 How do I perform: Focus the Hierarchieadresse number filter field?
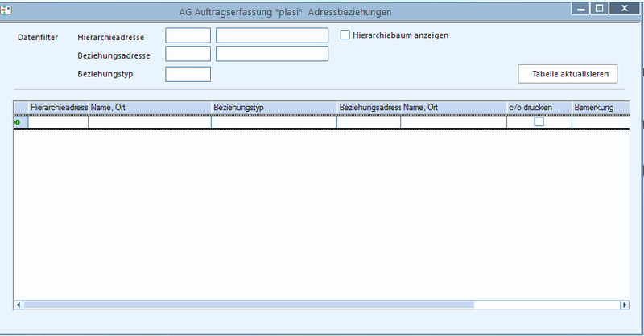tap(188, 35)
